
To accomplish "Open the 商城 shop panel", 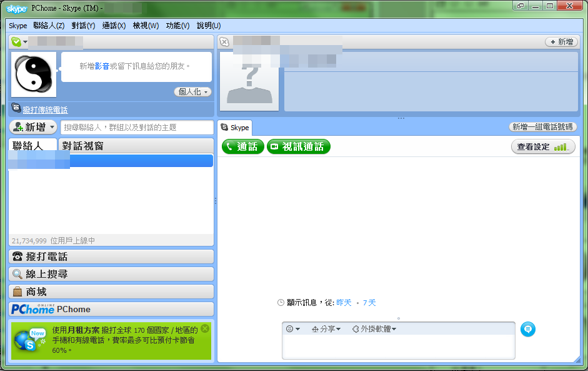I will coord(111,292).
